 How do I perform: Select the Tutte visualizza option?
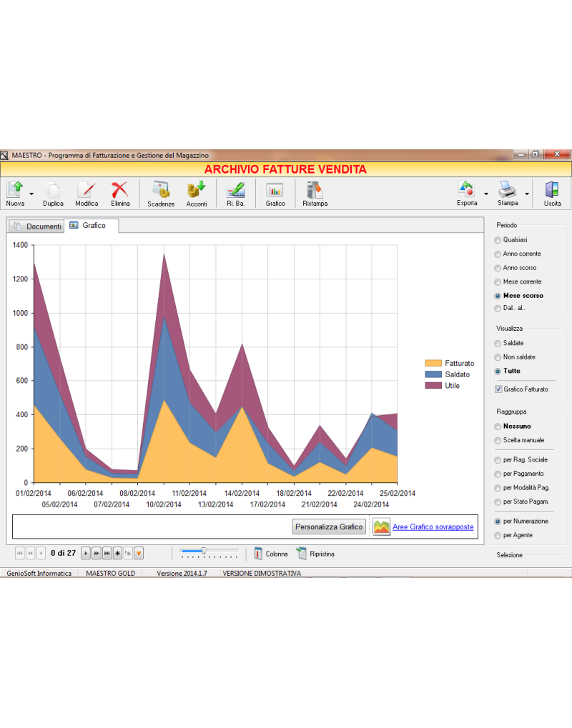pos(498,371)
